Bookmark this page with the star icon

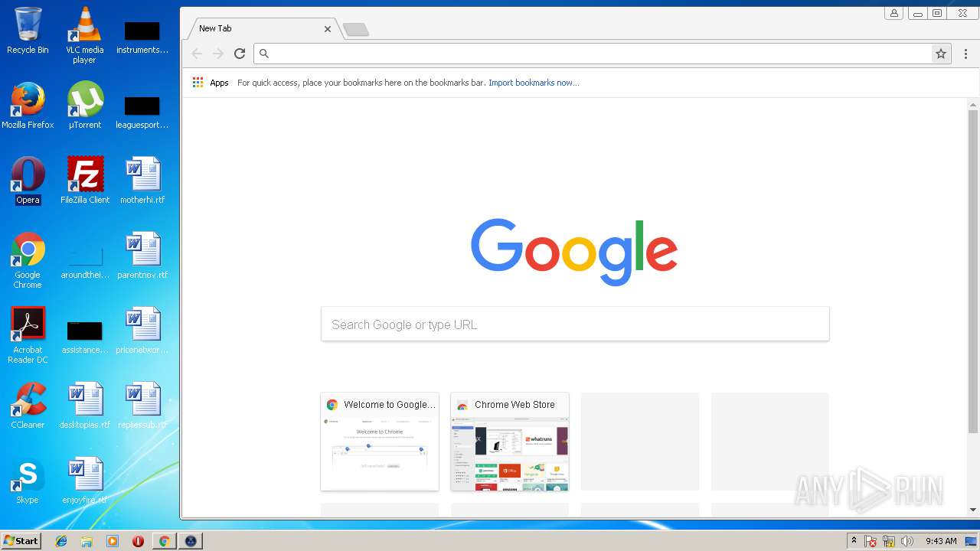(941, 54)
